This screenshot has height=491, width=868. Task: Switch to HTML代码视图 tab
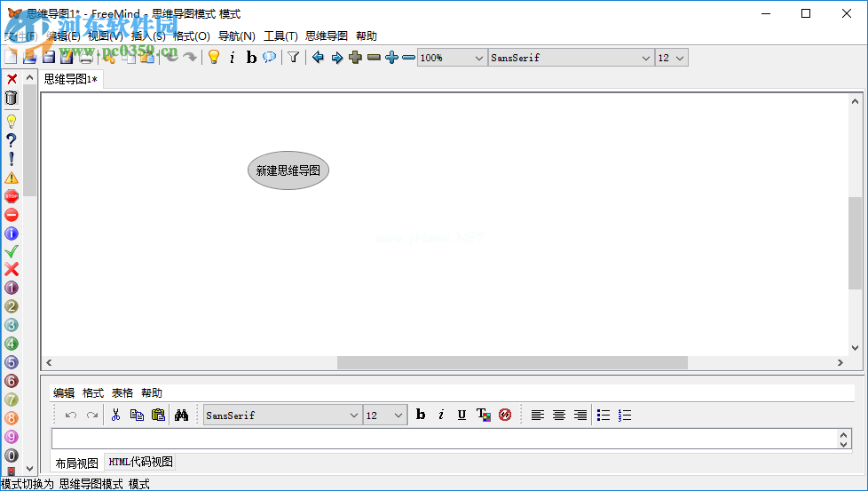(x=141, y=462)
